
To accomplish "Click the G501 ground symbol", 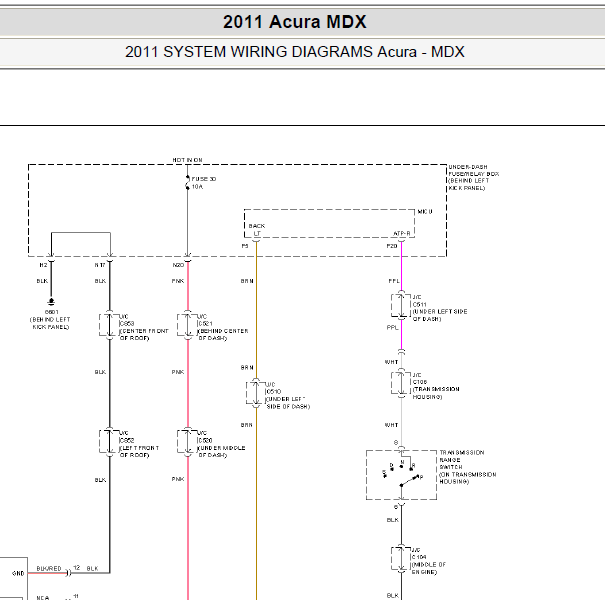I will 51,301.
